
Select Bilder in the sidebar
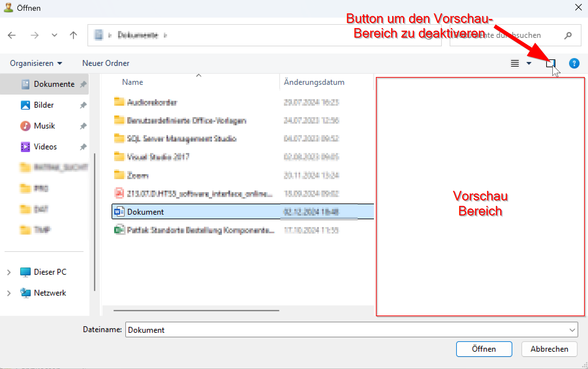44,105
